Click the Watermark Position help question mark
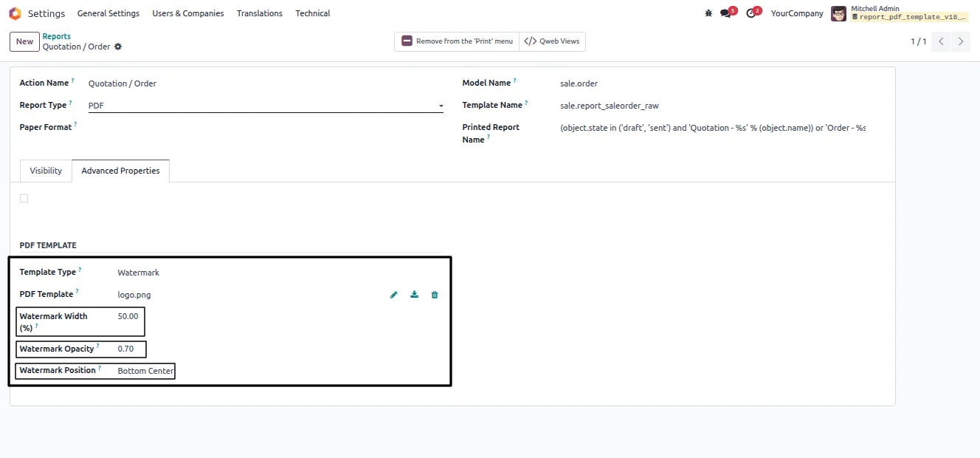The width and height of the screenshot is (980, 458). click(x=100, y=368)
